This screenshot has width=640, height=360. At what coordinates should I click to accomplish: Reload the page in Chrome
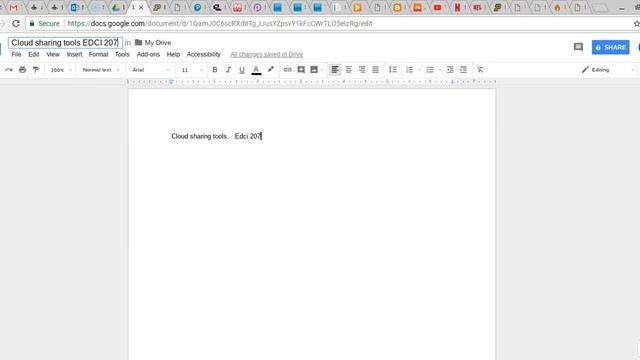[x=16, y=23]
